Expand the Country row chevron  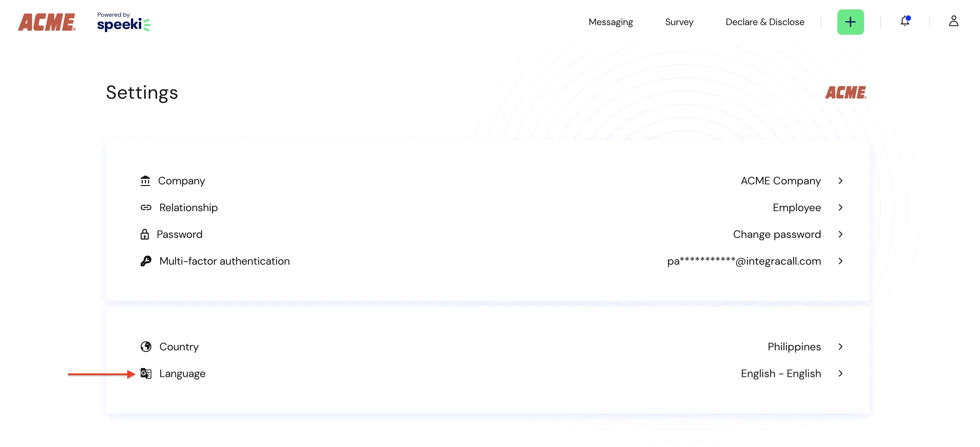(840, 347)
